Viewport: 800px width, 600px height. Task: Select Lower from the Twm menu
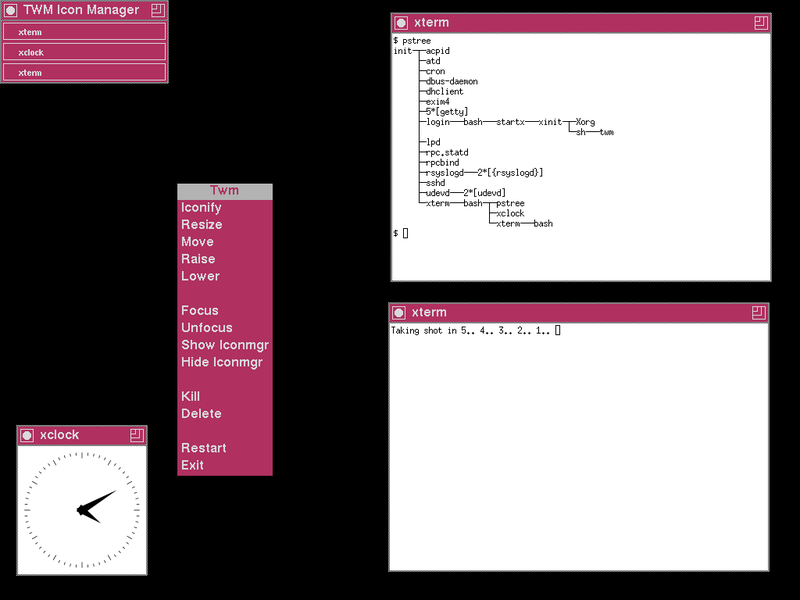[x=200, y=275]
